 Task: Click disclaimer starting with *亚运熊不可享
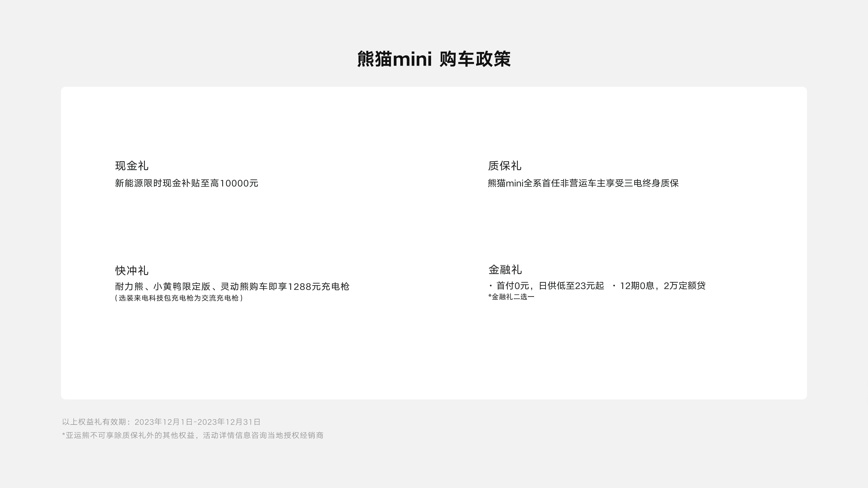click(x=193, y=435)
